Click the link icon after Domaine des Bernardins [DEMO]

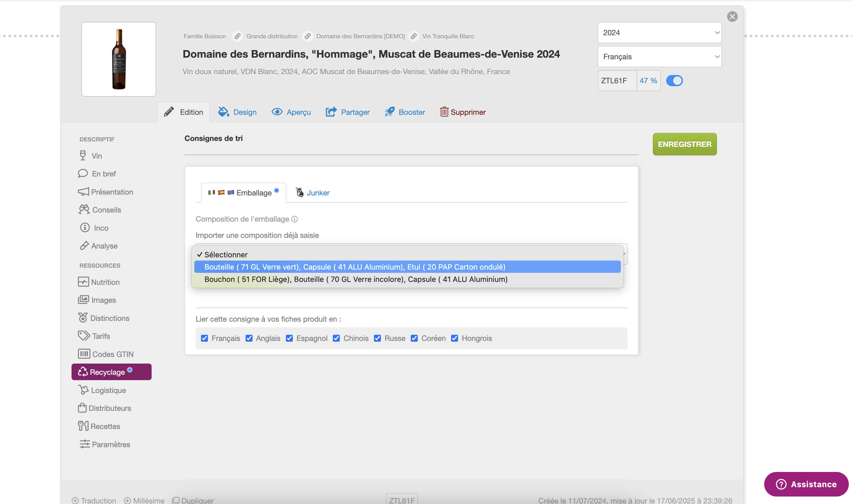[414, 36]
